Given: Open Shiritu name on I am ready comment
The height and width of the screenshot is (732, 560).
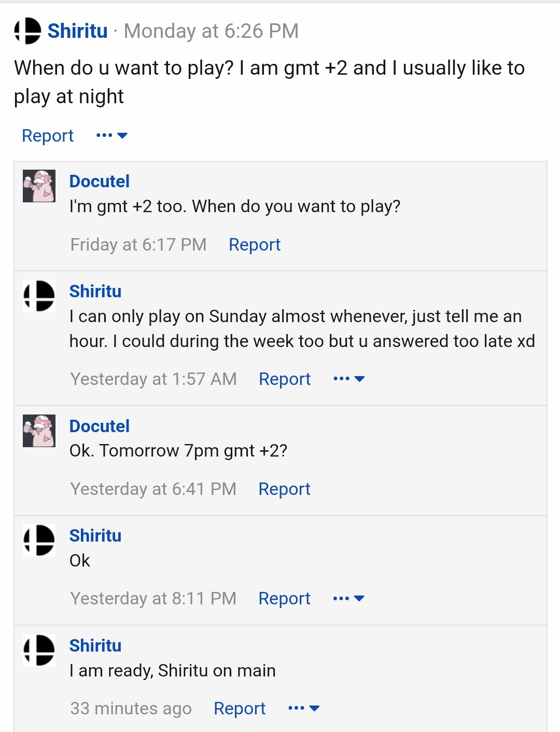Looking at the screenshot, I should pos(95,645).
